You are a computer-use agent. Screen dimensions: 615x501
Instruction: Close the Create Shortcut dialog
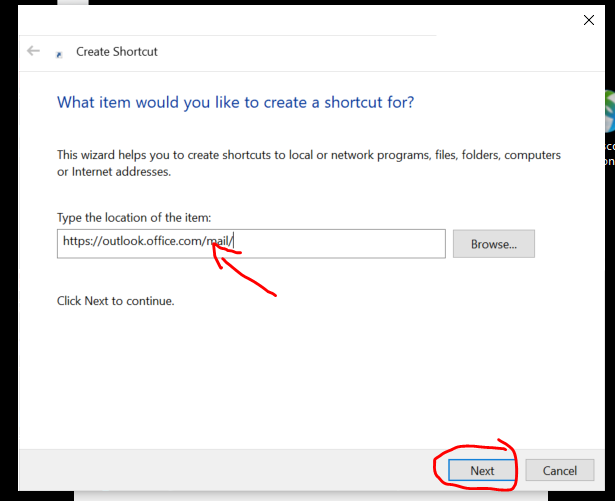(x=588, y=20)
